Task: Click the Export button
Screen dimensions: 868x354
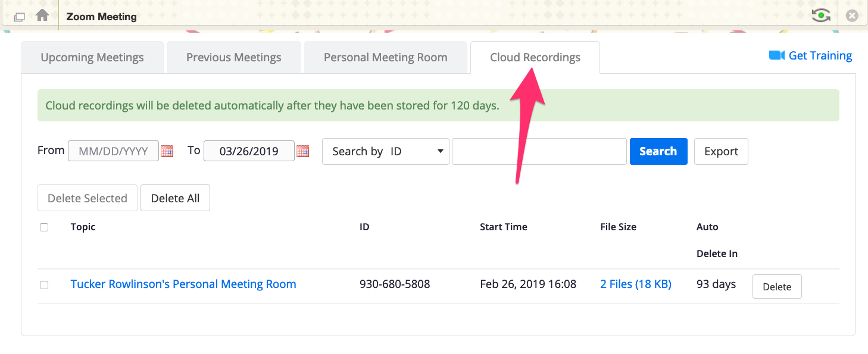Action: pos(721,151)
